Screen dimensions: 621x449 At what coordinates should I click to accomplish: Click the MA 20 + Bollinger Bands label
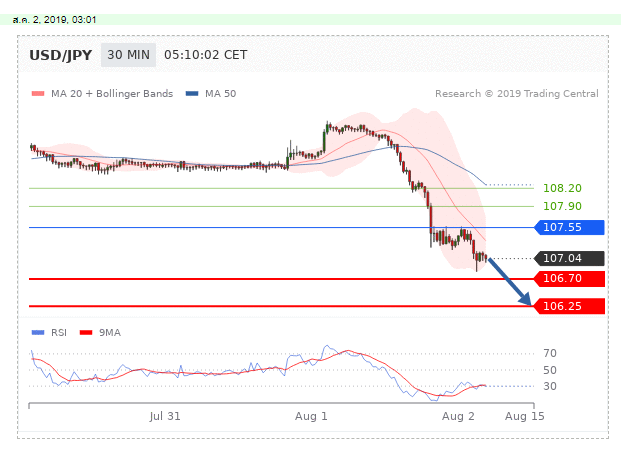click(x=112, y=94)
